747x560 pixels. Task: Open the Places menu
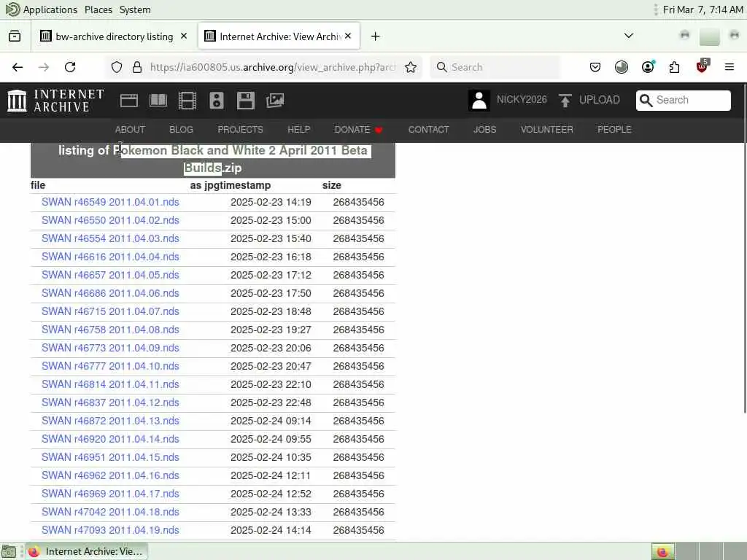98,9
